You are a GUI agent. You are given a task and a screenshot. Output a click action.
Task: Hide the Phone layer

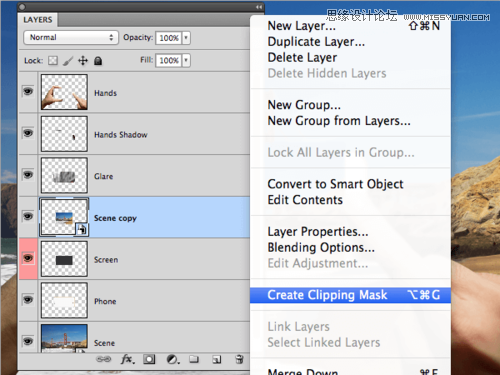pyautogui.click(x=28, y=300)
